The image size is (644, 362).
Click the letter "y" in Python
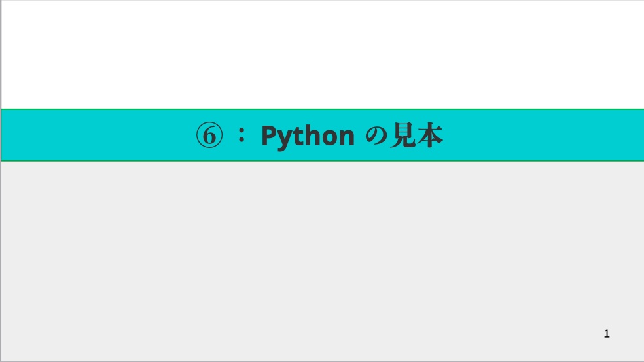283,137
